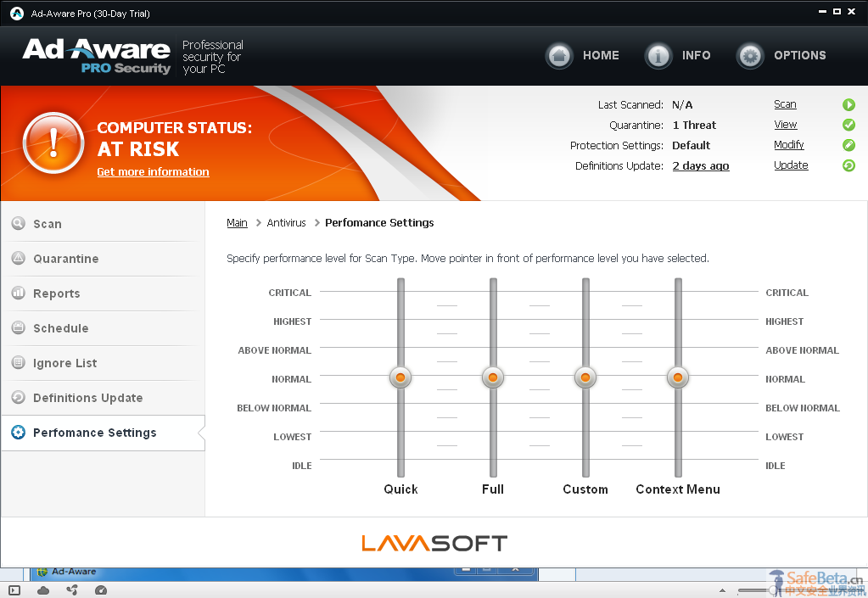This screenshot has width=868, height=598.
Task: Click the Lavasoft logo in footer
Action: click(x=434, y=543)
